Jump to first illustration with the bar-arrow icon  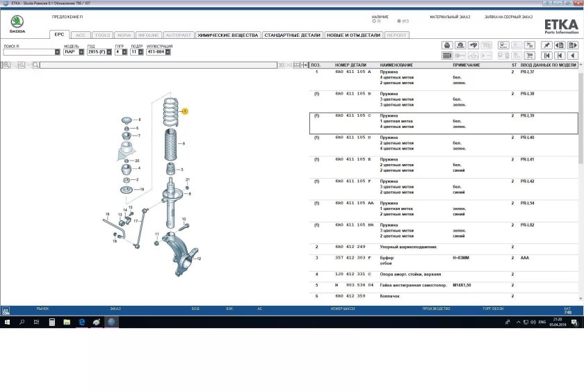(x=546, y=56)
